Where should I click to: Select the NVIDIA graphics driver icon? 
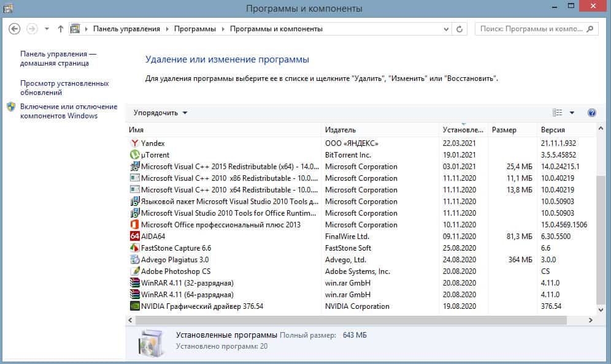135,306
